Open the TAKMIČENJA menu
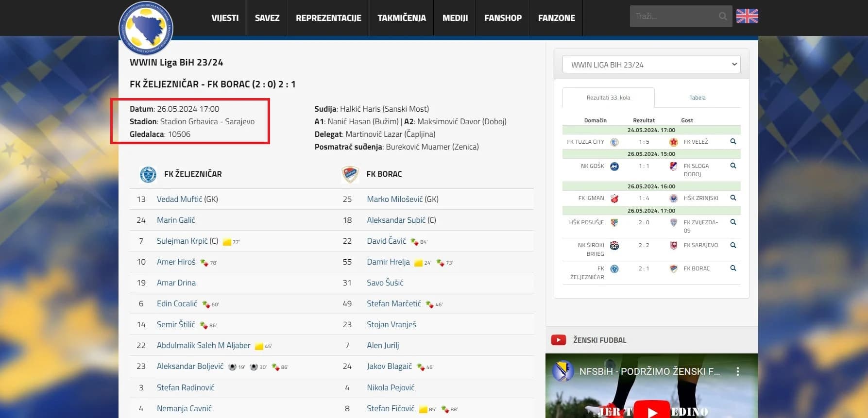The image size is (868, 418). (x=402, y=18)
